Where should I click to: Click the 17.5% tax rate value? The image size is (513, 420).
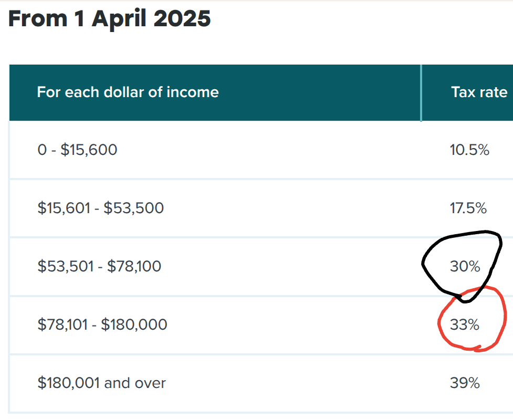coord(468,208)
